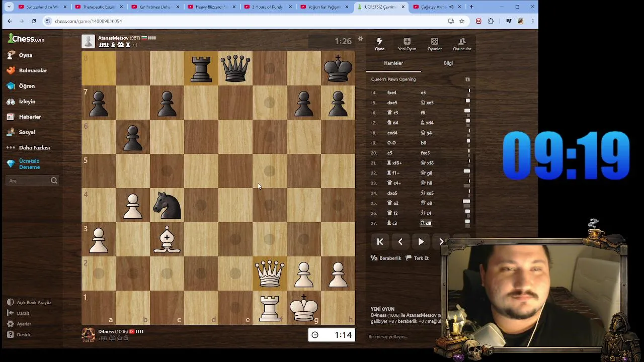The width and height of the screenshot is (644, 362).
Task: Play through moves with the play button
Action: click(x=421, y=242)
